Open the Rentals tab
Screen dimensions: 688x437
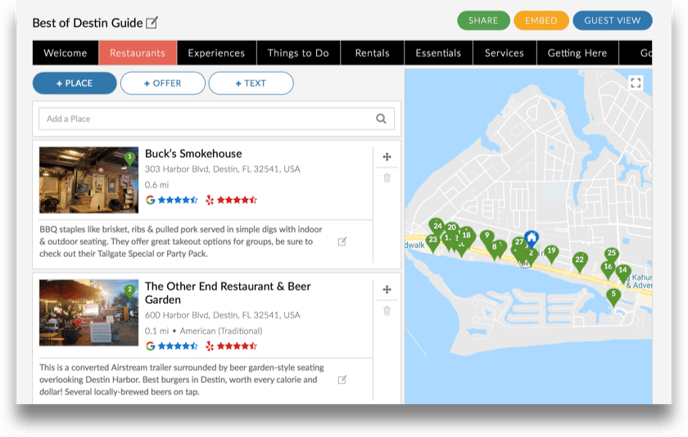[372, 53]
